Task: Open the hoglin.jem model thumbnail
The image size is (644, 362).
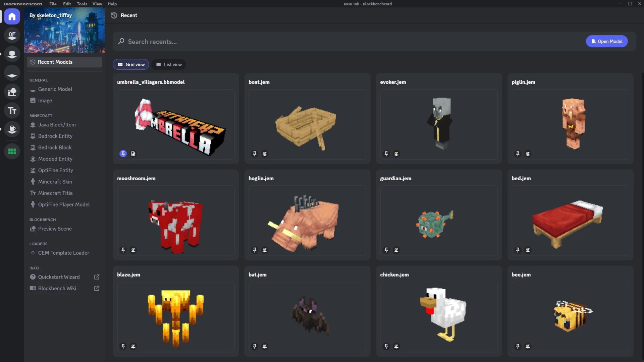Action: [x=307, y=221]
